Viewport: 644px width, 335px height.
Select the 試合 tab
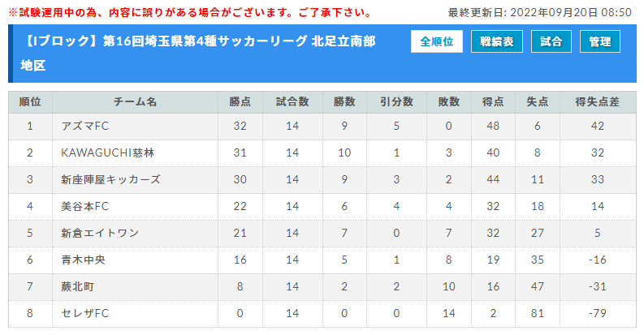pos(551,41)
